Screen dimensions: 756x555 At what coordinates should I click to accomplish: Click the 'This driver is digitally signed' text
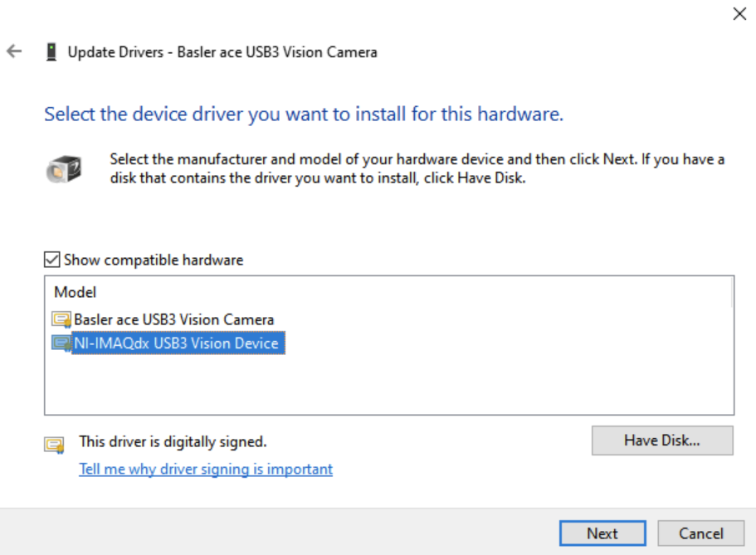(173, 441)
